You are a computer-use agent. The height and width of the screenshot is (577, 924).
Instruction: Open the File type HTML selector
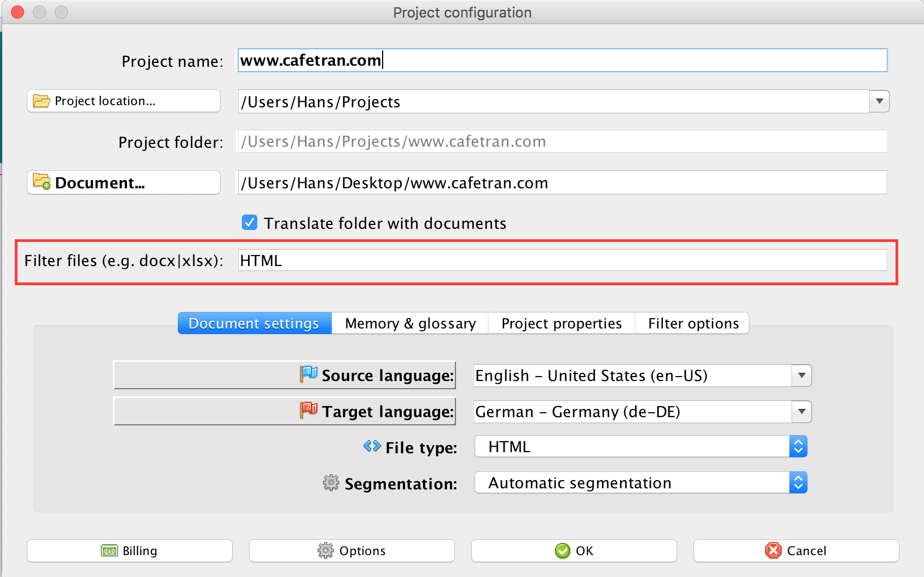point(798,447)
